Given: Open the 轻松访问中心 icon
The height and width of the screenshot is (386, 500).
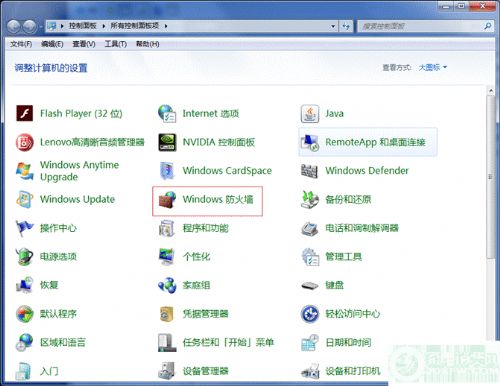Looking at the screenshot, I should [310, 314].
